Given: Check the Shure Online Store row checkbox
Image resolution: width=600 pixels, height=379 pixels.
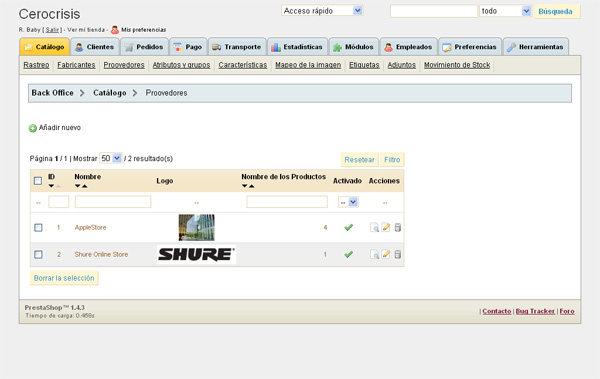Looking at the screenshot, I should pos(38,255).
